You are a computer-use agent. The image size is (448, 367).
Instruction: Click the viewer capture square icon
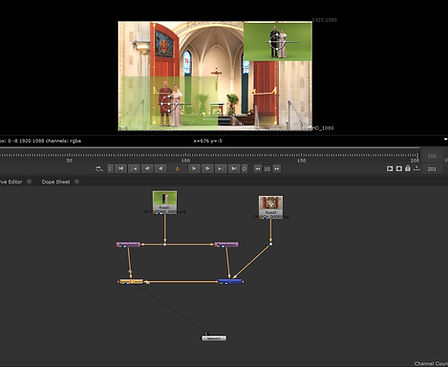click(399, 169)
